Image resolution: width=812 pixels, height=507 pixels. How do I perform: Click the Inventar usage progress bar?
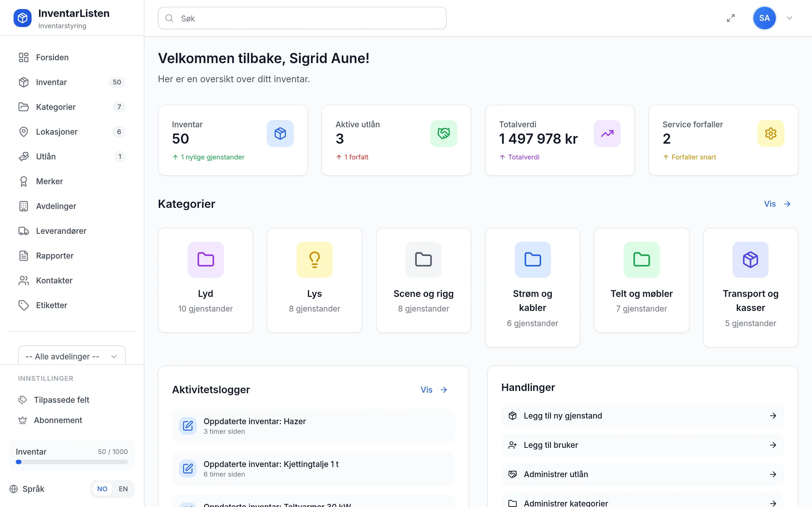pyautogui.click(x=72, y=462)
